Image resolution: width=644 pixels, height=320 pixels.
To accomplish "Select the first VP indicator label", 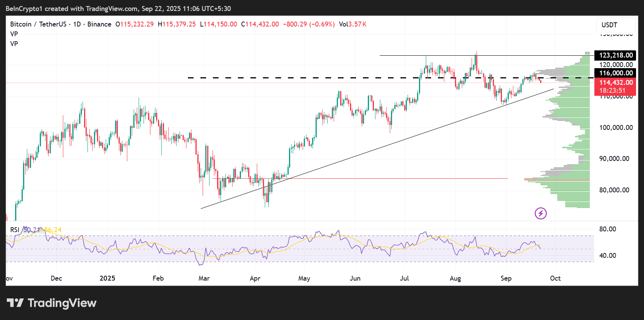I will 14,34.
